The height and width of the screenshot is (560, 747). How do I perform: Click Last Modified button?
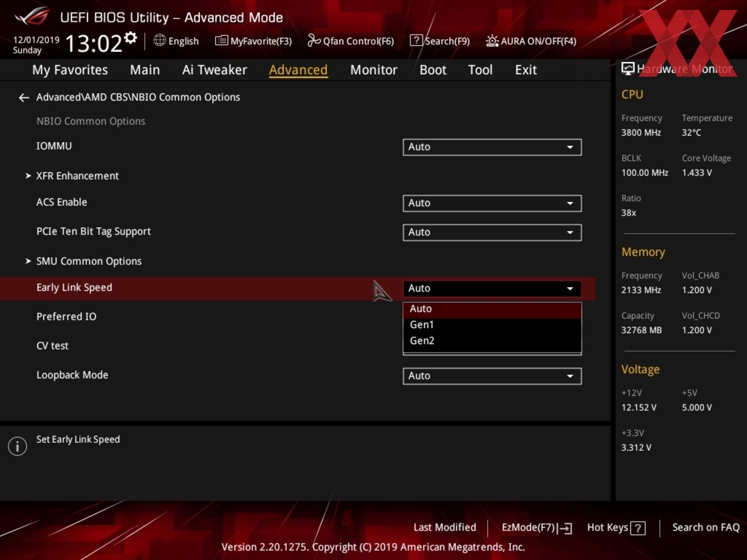445,528
